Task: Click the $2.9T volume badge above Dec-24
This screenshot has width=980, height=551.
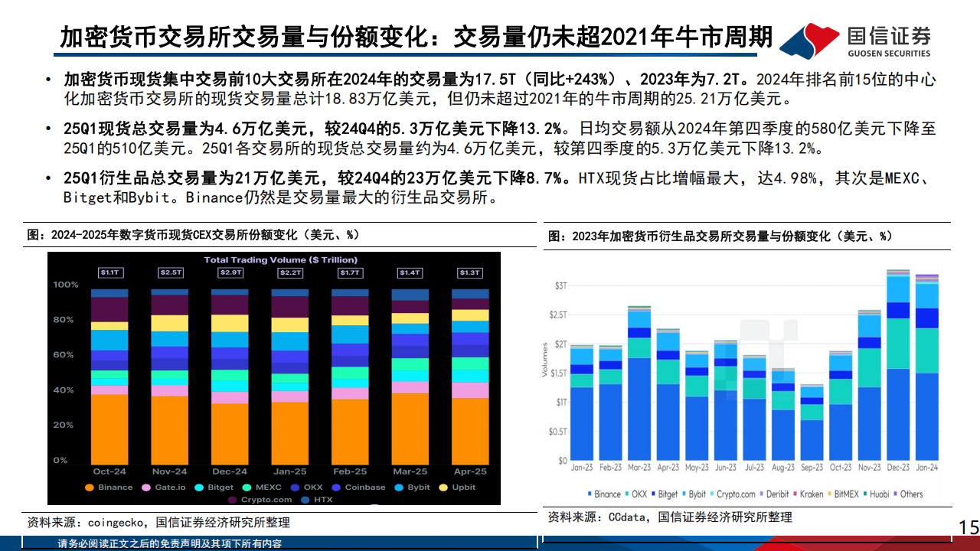Action: (229, 272)
